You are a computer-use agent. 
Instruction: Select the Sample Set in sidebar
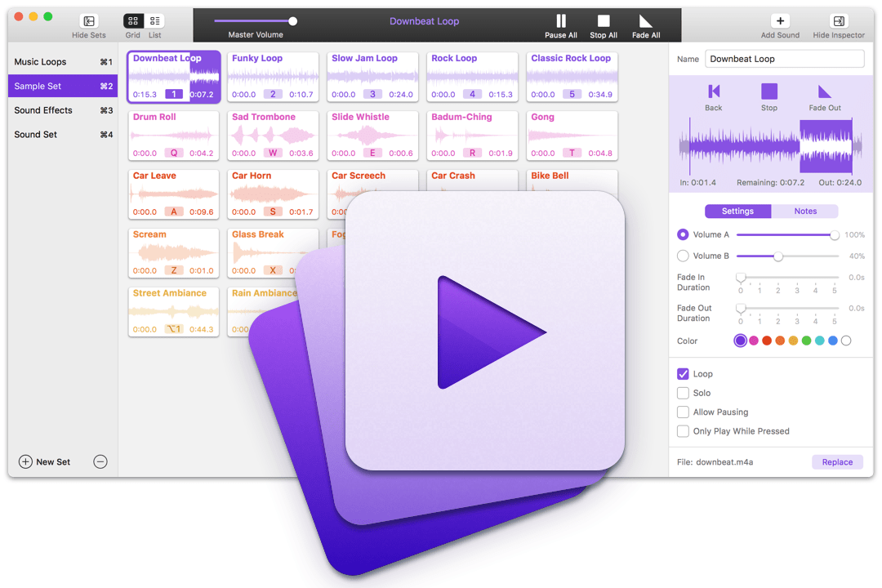[x=63, y=86]
